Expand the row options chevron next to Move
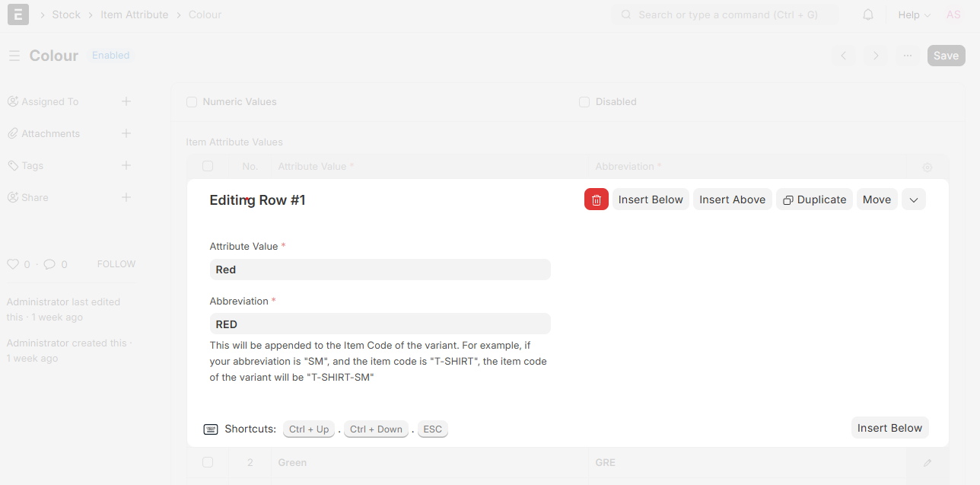This screenshot has height=485, width=980. [913, 199]
